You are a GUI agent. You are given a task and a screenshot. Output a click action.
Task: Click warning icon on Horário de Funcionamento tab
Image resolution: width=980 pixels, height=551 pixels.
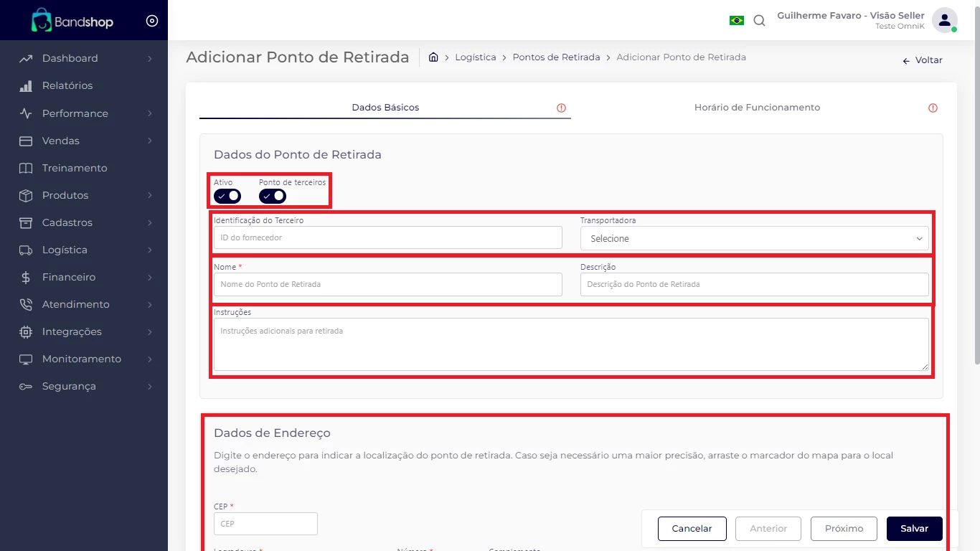[x=933, y=108]
